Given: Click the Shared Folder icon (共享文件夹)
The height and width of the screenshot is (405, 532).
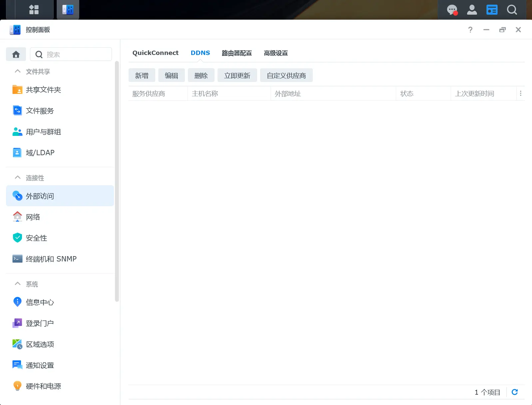Looking at the screenshot, I should 17,90.
